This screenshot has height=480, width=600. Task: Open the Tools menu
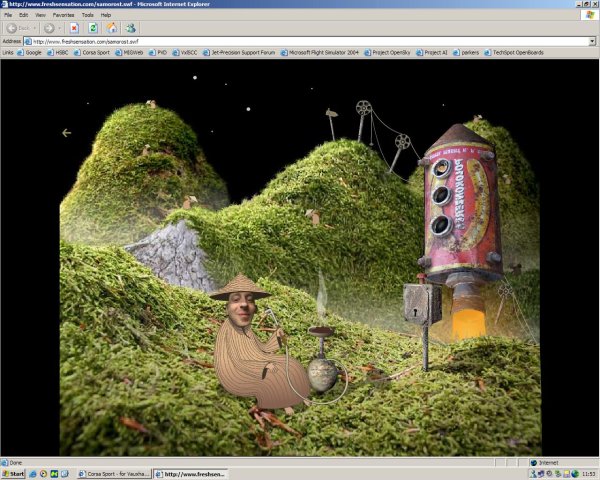point(87,16)
